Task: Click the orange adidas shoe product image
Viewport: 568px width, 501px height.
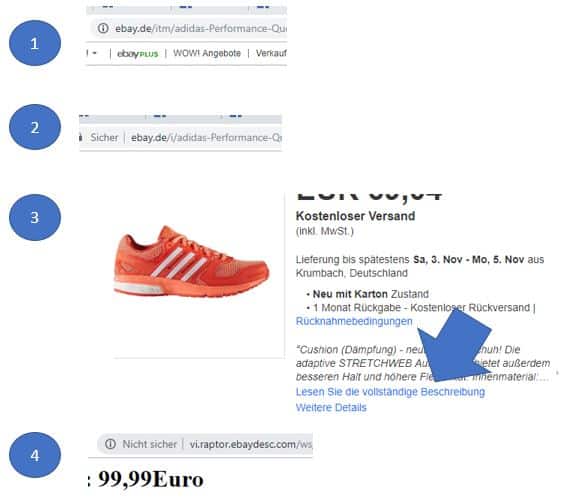Action: [x=192, y=261]
